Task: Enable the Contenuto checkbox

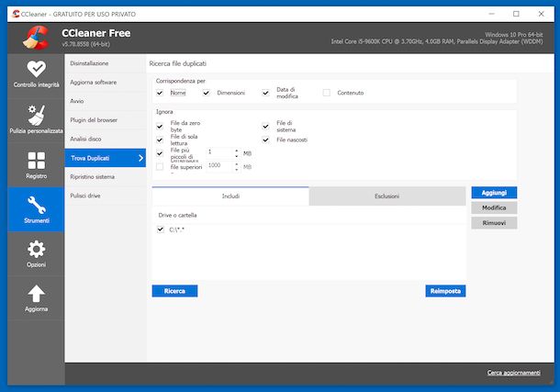Action: [326, 93]
